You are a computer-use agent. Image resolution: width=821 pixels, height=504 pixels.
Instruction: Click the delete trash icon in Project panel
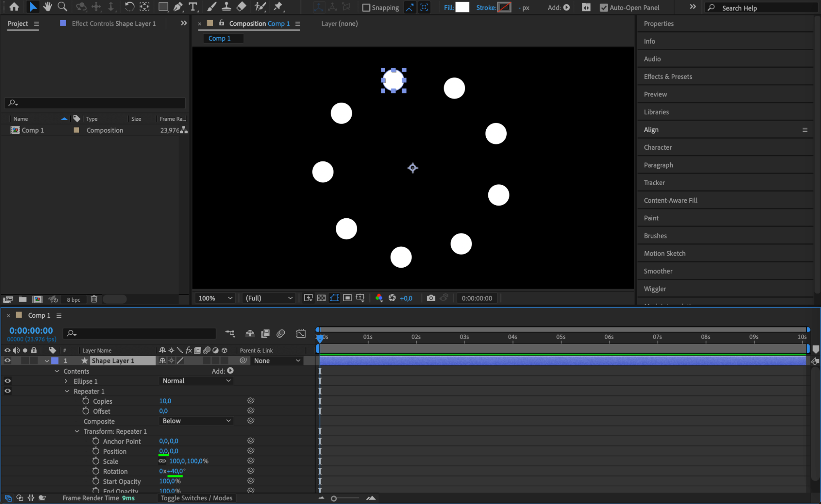[x=94, y=299]
